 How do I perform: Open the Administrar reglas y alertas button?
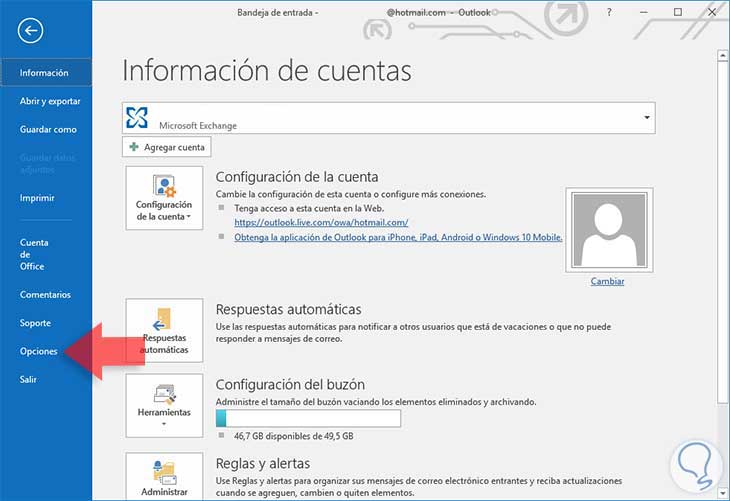click(x=164, y=476)
